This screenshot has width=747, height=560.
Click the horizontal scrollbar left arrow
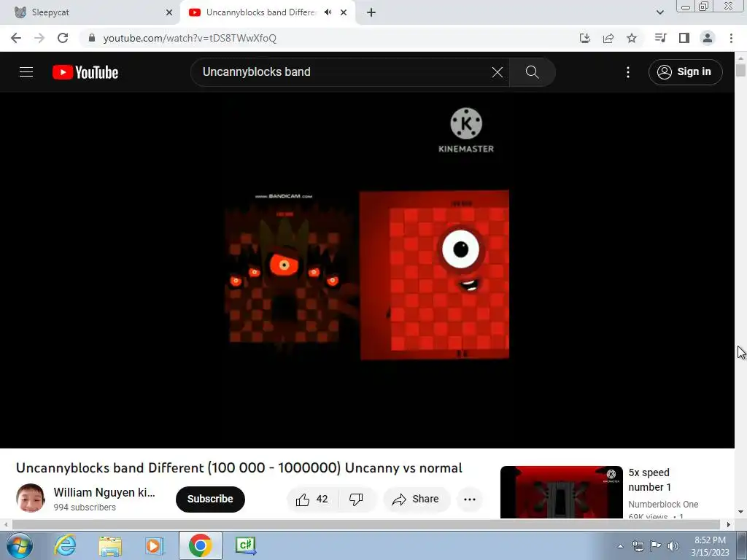coord(6,525)
